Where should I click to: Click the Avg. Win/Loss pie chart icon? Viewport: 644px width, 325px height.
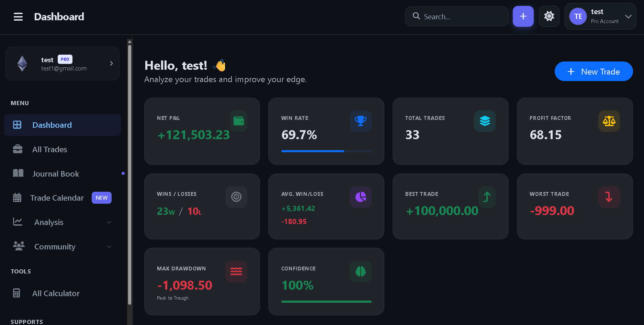pos(361,197)
